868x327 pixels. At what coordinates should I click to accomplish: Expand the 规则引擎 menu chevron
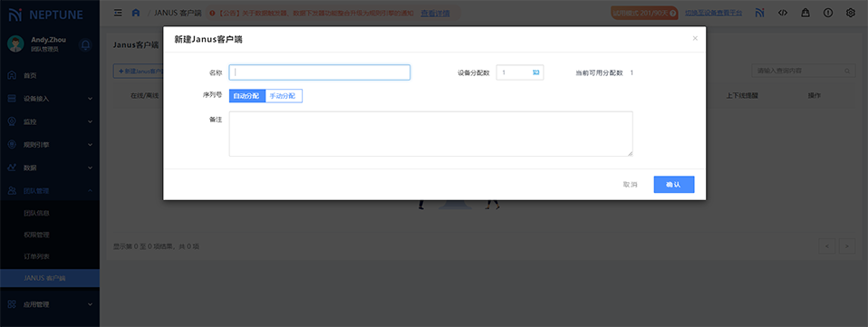click(x=91, y=144)
